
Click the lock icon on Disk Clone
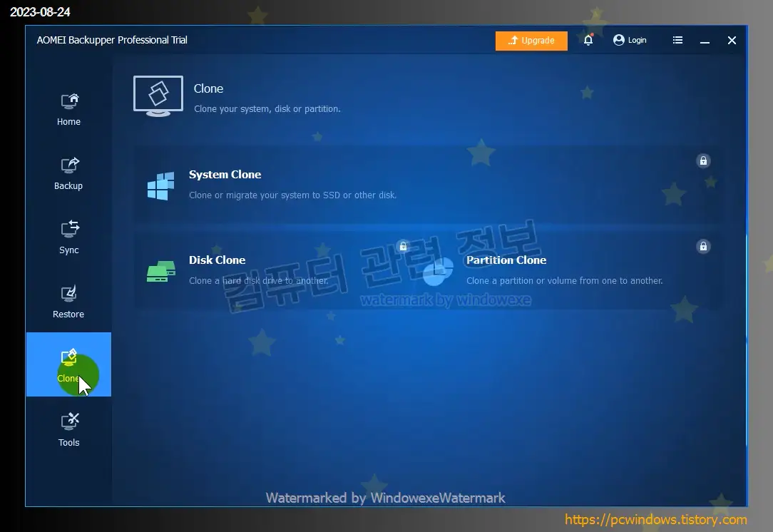point(404,246)
